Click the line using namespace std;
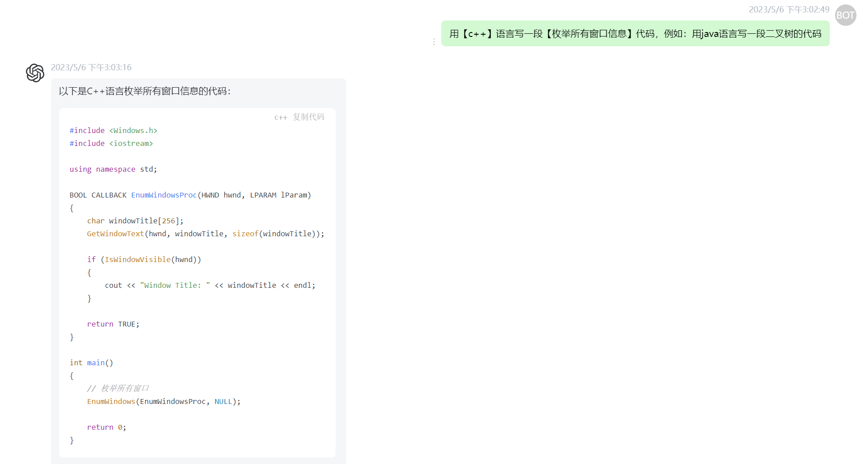 tap(113, 169)
